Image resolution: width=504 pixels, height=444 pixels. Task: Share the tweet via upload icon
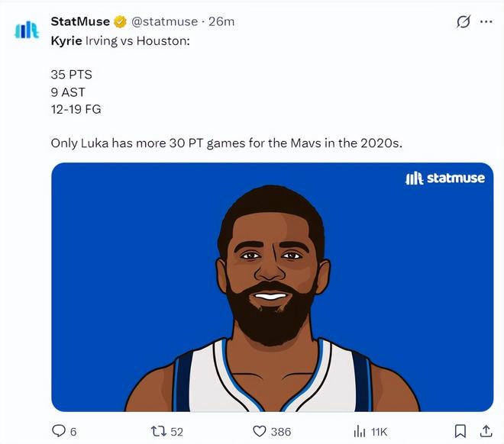(486, 431)
